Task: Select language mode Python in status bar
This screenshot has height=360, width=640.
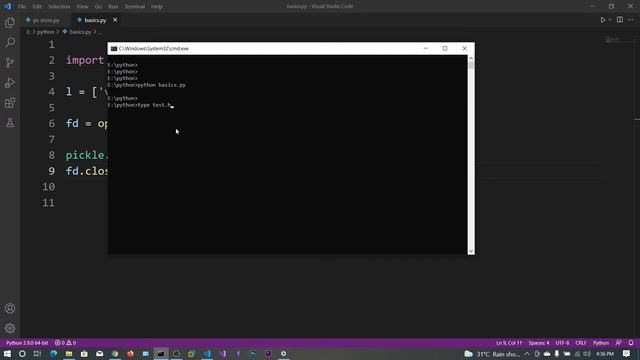Action: (x=601, y=343)
